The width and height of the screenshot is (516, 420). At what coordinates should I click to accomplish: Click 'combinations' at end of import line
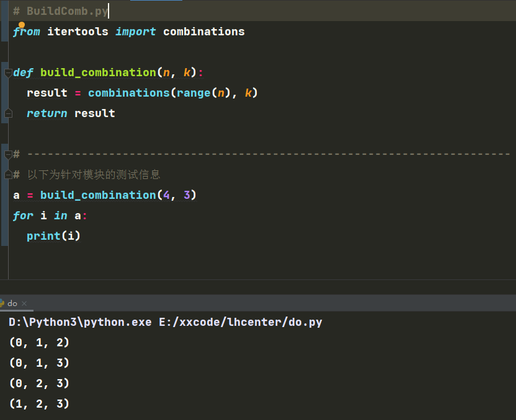pyautogui.click(x=203, y=32)
